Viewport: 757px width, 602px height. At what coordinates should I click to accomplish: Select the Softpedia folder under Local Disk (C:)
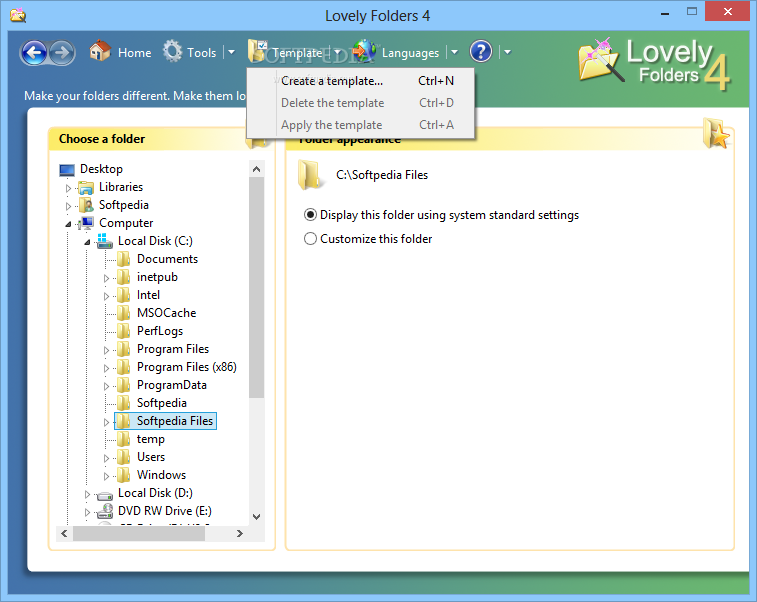[162, 403]
